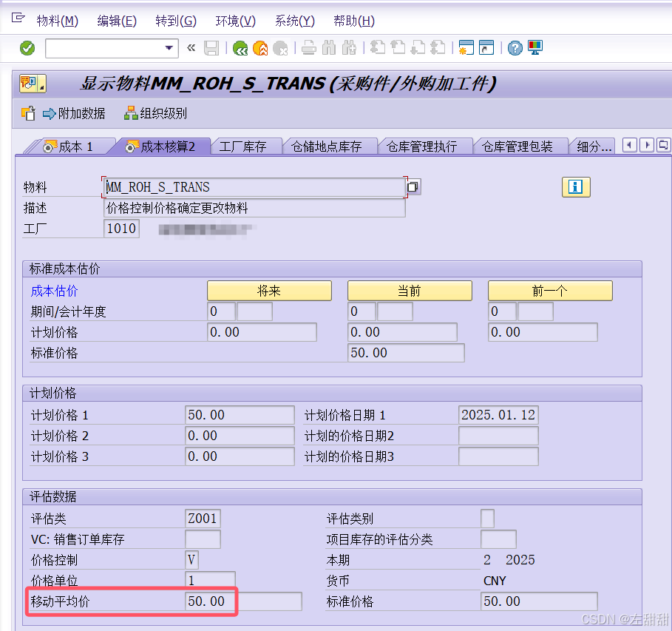Screen dimensions: 672x631
Task: Open the command field dropdown arrow
Action: 169,48
